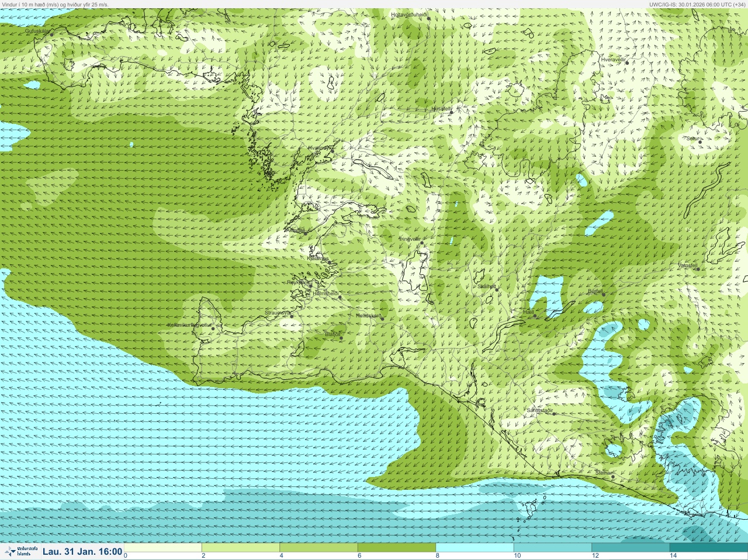This screenshot has height=560, width=748.
Task: Click the Akrafjall station marker
Action: [x=305, y=233]
